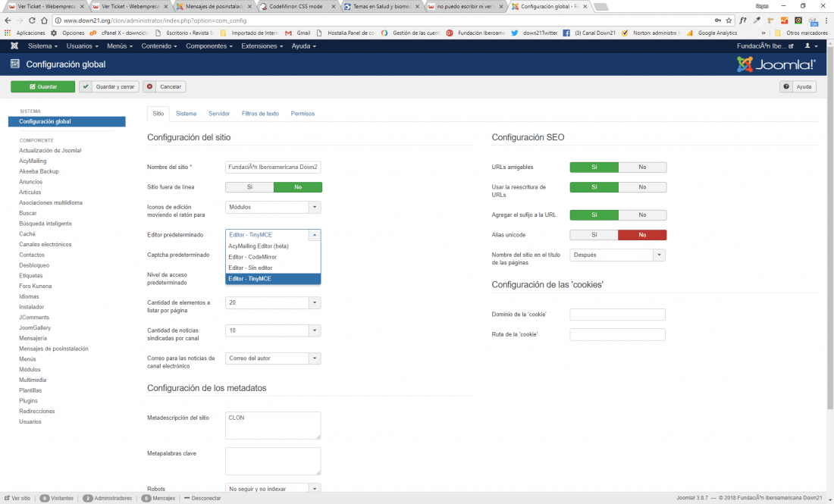Click the Cancelar red cross icon button

165,86
